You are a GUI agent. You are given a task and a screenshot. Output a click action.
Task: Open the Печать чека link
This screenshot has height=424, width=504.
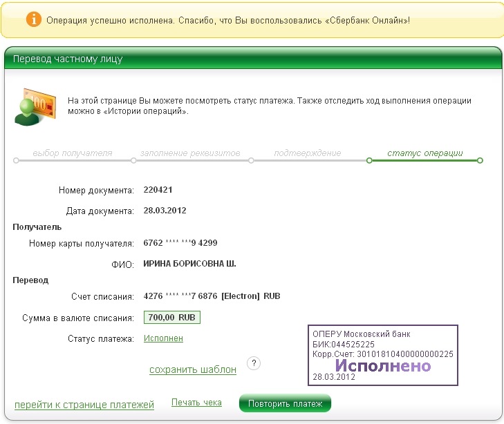[196, 403]
